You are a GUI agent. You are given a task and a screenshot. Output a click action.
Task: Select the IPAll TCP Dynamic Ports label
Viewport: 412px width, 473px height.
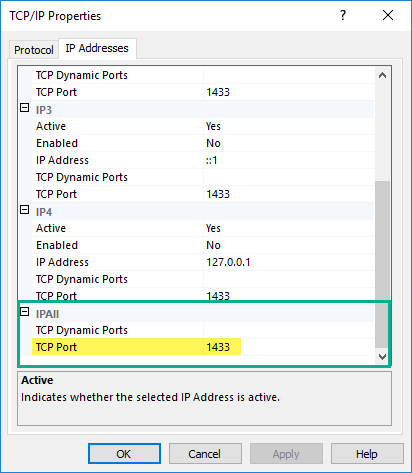[x=82, y=330]
